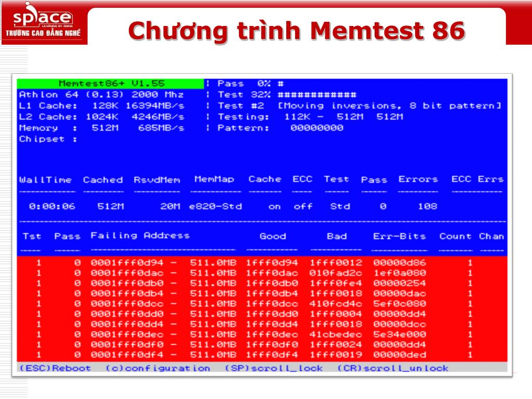Click the Cached column header
Screen dimensions: 532x399
pyautogui.click(x=103, y=180)
